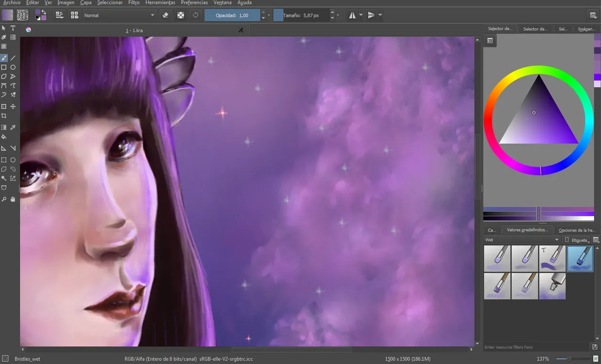Open the Herramientas menu
602x364 pixels.
pos(160,3)
